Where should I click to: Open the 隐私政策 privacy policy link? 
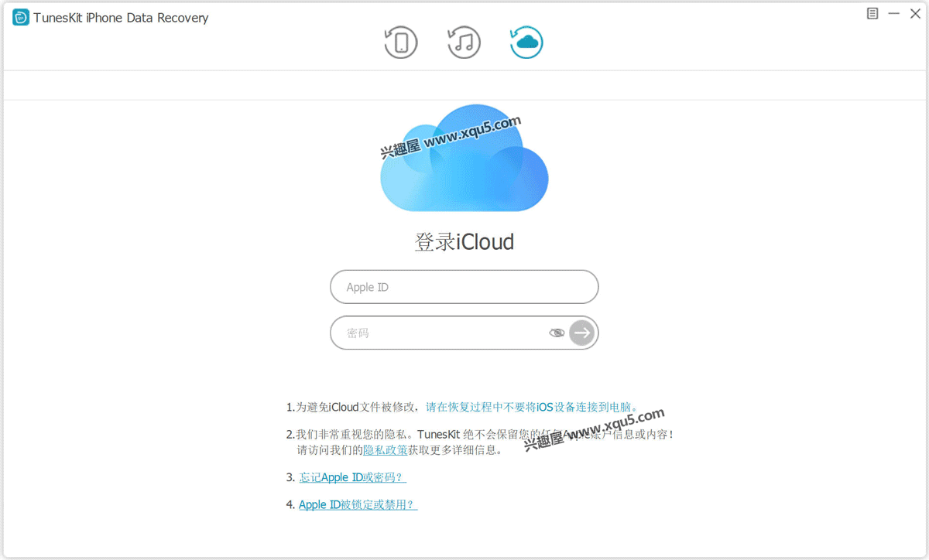pos(386,449)
